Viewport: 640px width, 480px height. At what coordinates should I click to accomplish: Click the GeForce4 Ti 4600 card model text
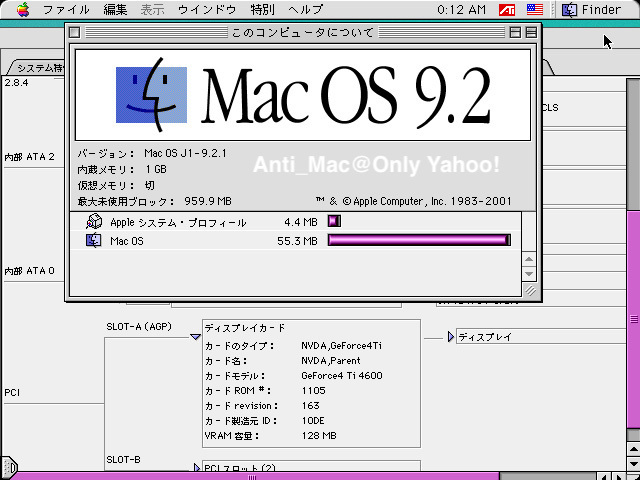[x=342, y=376]
